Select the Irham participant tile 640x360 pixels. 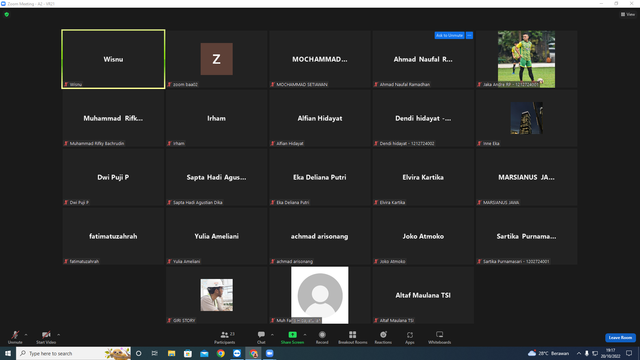[217, 118]
